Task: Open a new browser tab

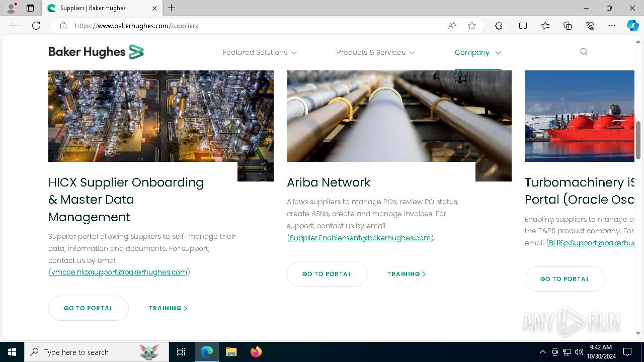Action: [172, 8]
